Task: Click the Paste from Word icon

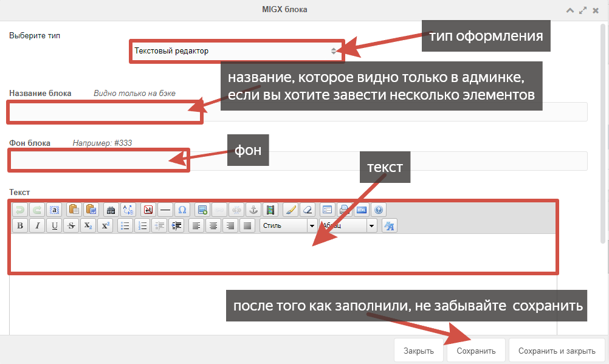Action: click(91, 210)
